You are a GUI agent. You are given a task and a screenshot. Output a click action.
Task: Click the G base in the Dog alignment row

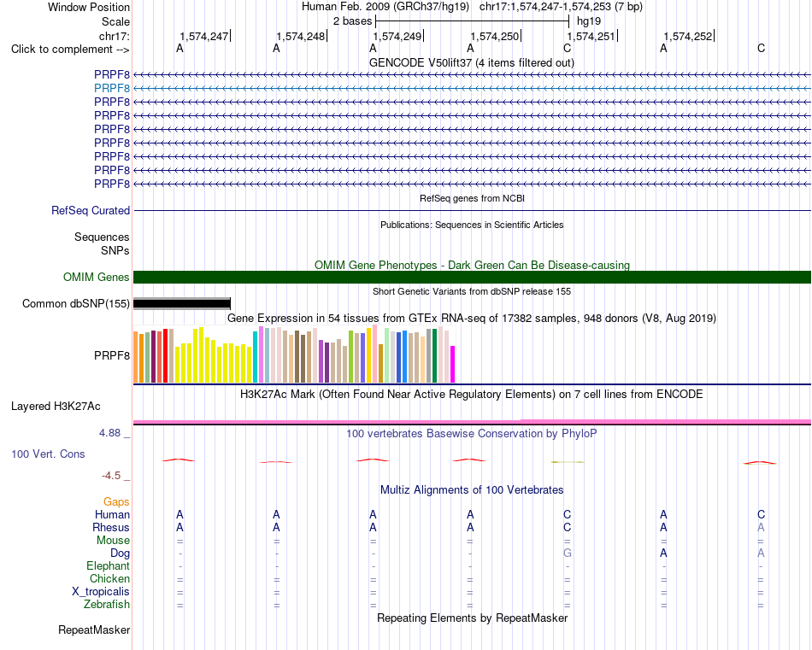[567, 553]
